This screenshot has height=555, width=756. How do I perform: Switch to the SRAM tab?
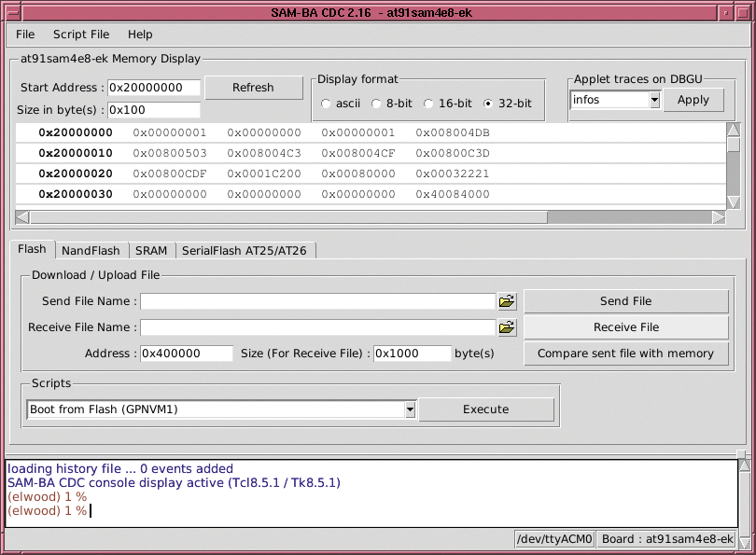click(x=150, y=250)
